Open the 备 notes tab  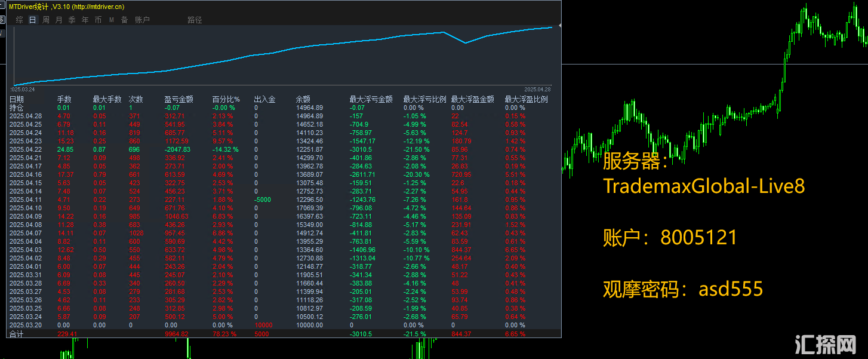pyautogui.click(x=124, y=20)
